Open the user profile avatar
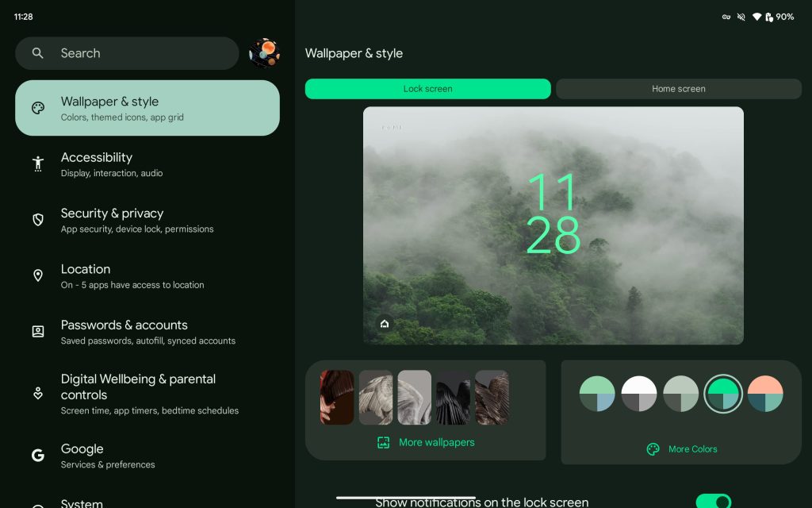Image resolution: width=812 pixels, height=508 pixels. 264,53
